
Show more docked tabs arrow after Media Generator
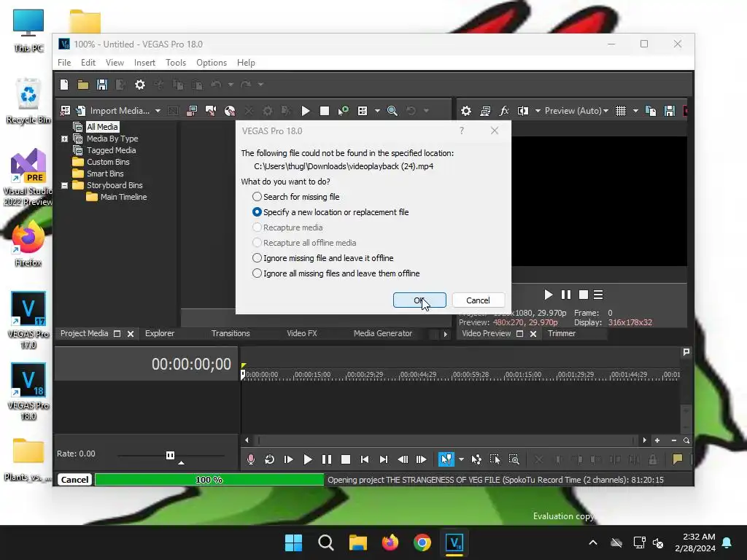tap(446, 334)
